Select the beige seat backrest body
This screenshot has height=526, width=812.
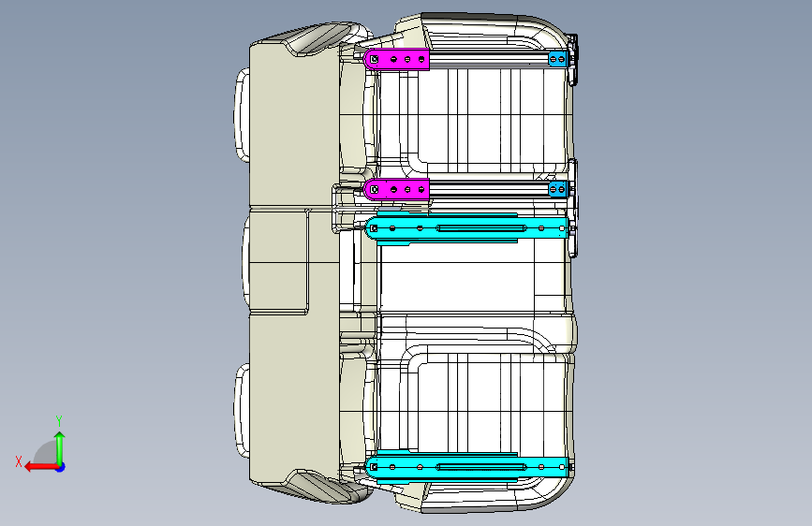pos(294,263)
